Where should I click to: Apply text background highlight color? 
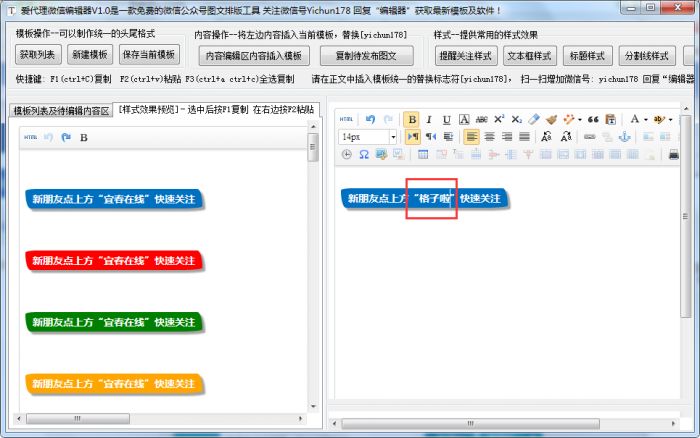coord(659,119)
